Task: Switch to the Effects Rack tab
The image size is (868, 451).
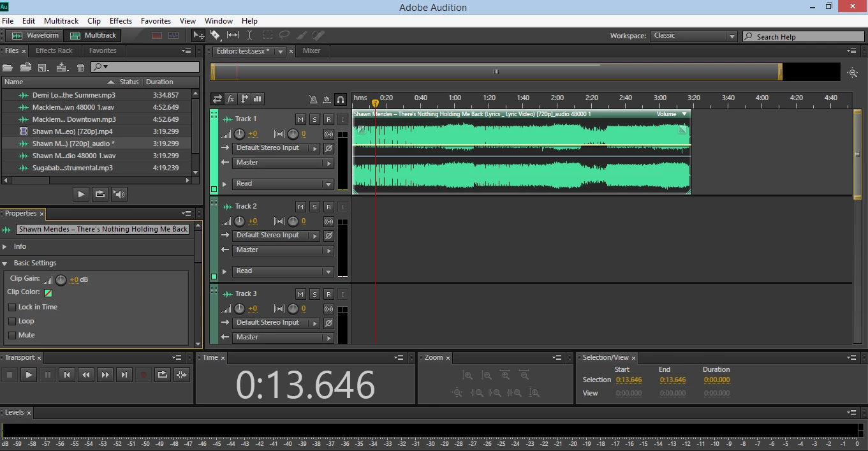Action: pos(54,50)
